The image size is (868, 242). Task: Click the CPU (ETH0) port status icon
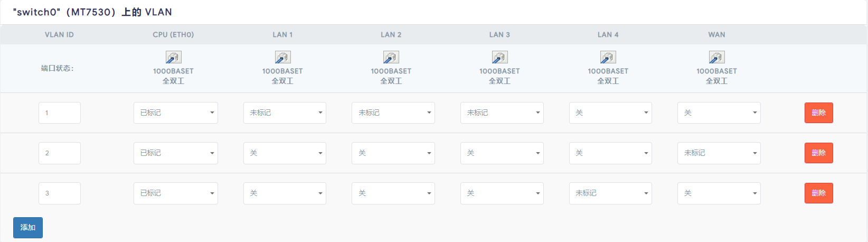(174, 57)
